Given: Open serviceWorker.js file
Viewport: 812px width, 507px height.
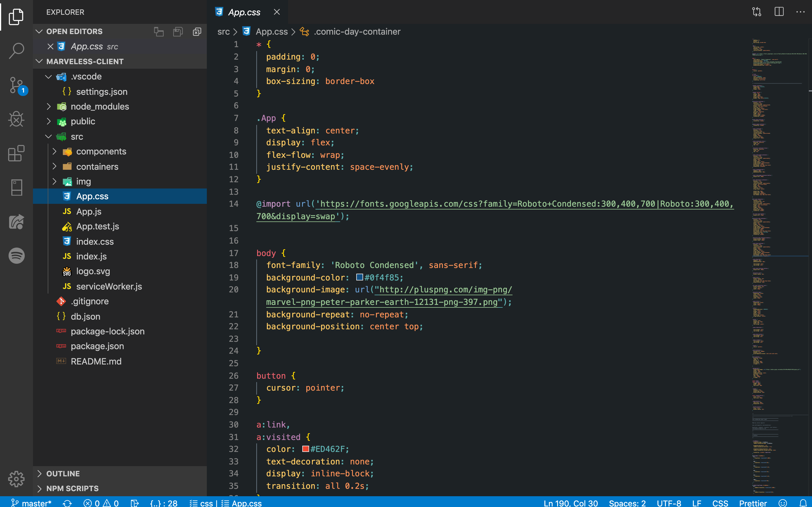Looking at the screenshot, I should click(x=109, y=286).
